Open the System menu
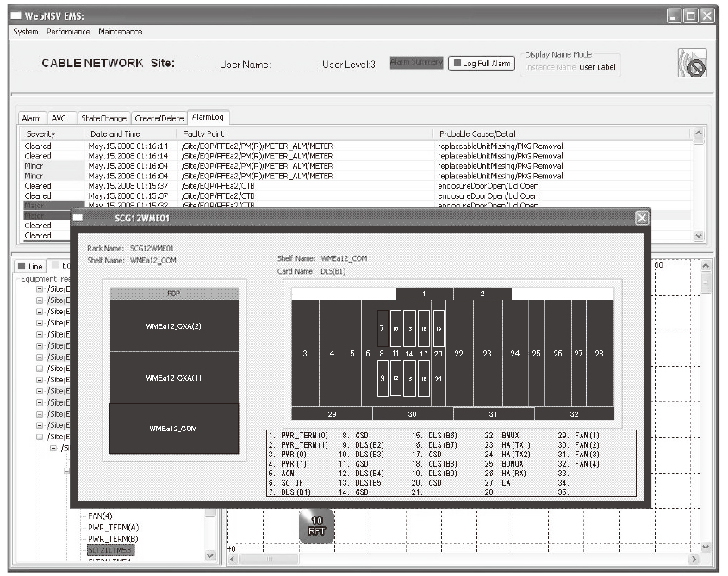Viewport: 728px width, 576px height. 26,32
